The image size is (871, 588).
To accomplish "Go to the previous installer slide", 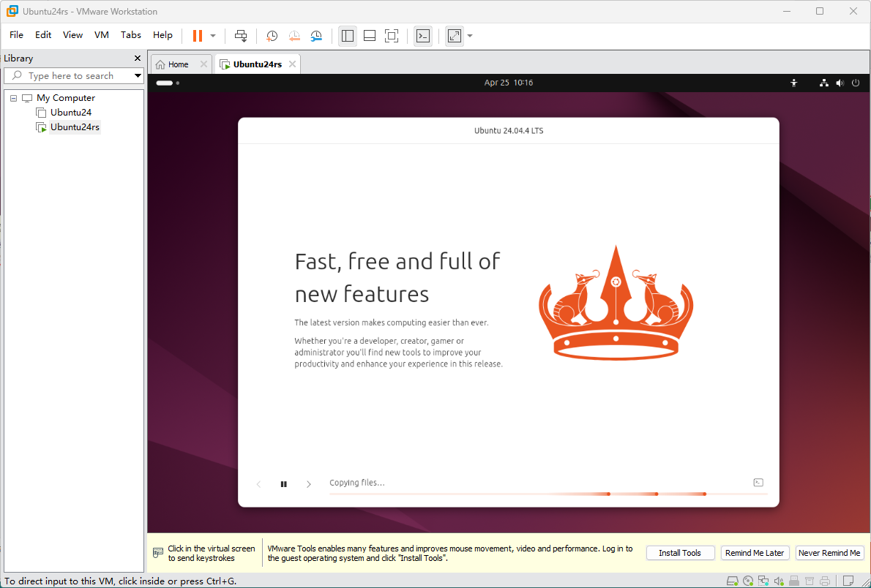I will (259, 484).
